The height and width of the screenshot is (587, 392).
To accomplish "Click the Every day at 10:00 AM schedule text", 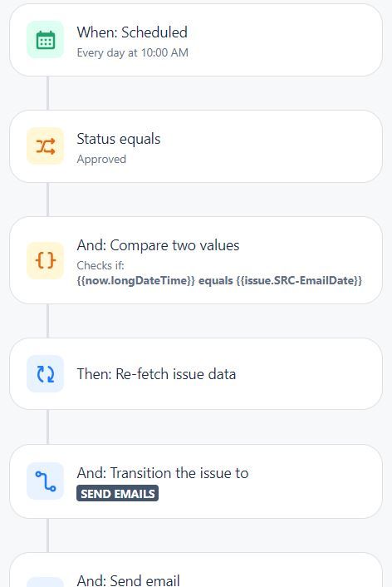I will click(132, 52).
